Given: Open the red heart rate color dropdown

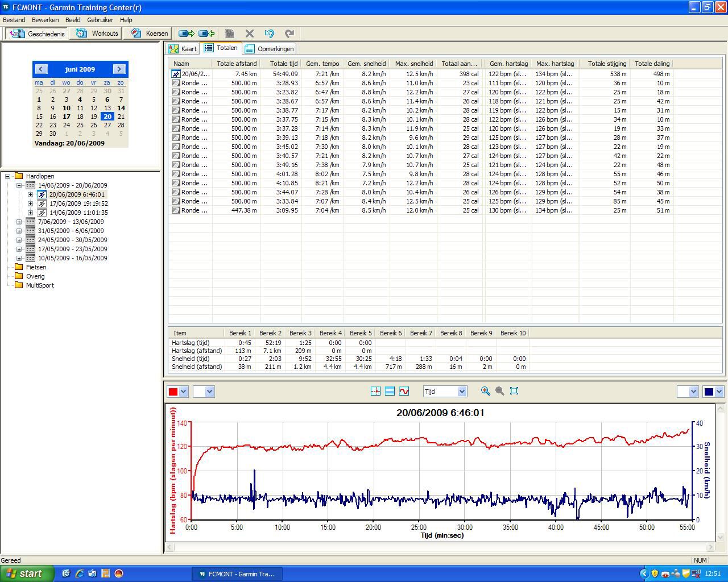Looking at the screenshot, I should pos(183,391).
